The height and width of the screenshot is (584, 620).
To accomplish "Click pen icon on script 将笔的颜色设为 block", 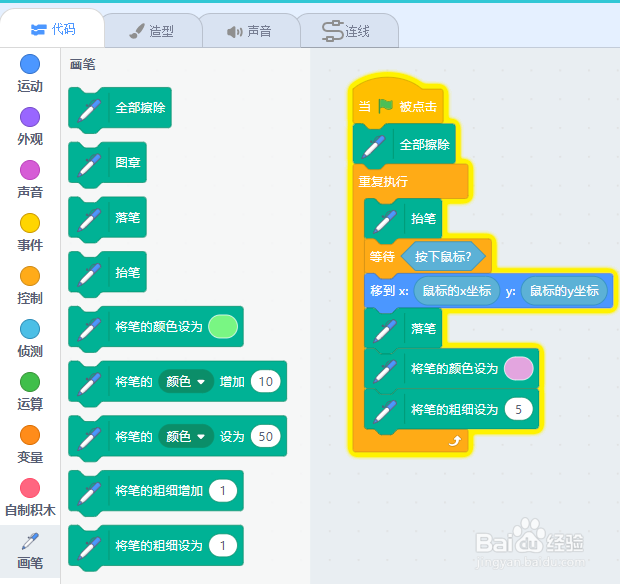I will (385, 370).
